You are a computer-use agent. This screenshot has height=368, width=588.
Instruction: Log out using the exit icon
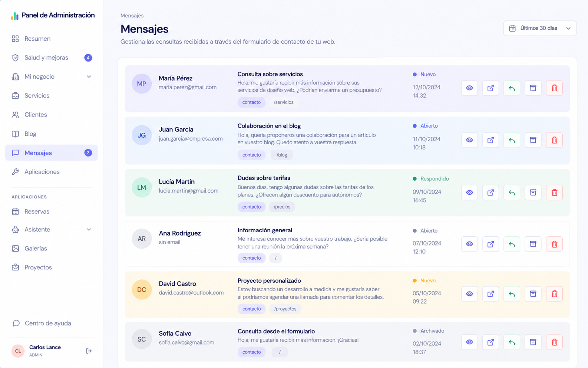89,351
